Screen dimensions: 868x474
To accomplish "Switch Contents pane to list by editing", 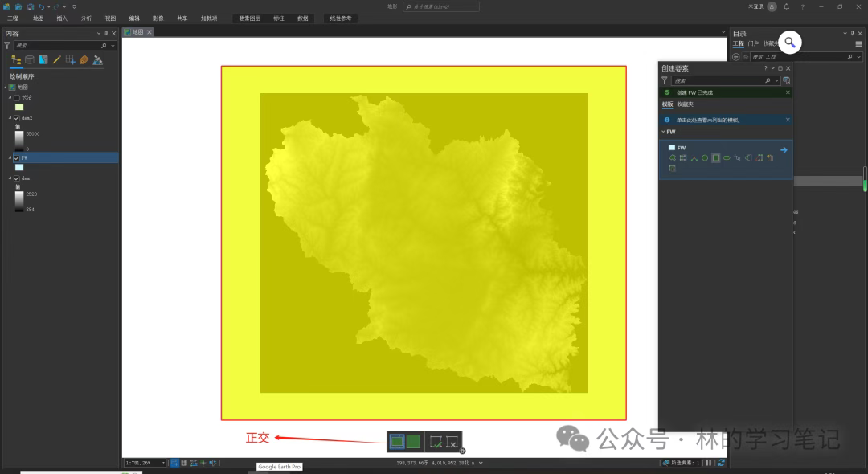I will coord(57,59).
